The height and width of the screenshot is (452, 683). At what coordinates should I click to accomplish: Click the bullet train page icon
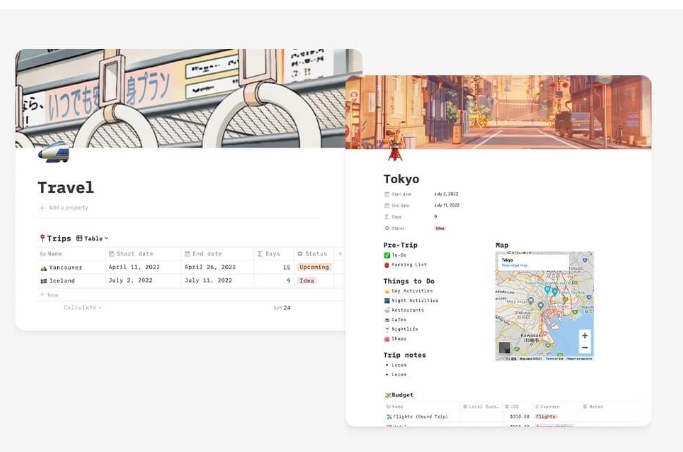click(x=54, y=152)
